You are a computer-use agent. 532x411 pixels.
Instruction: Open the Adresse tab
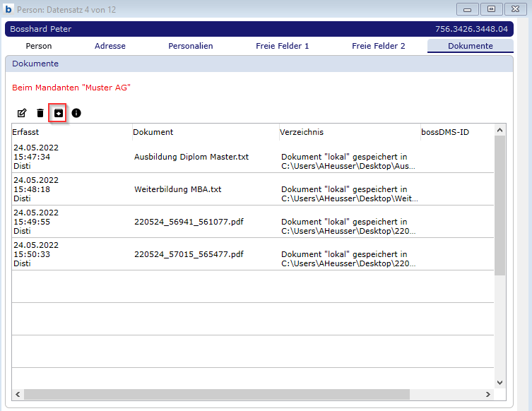[x=110, y=46]
